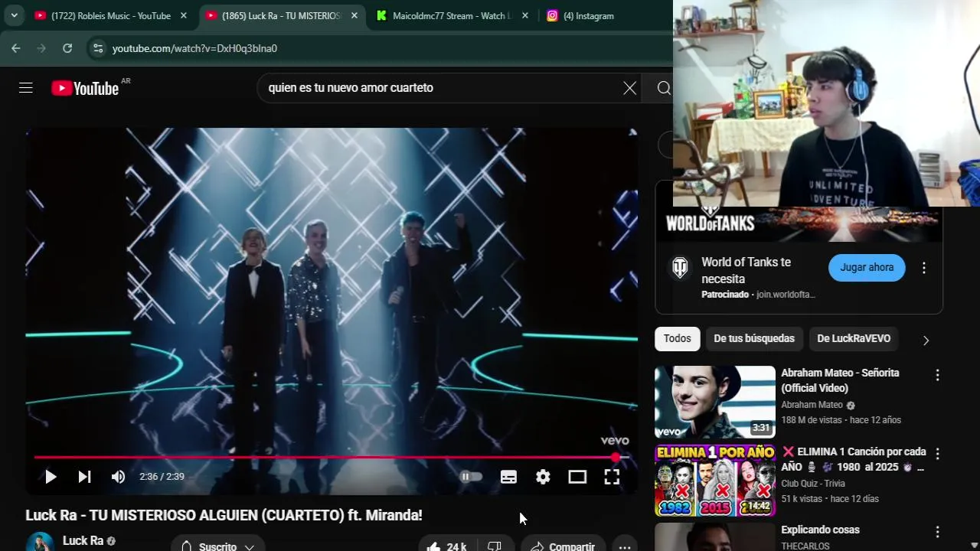Mute the video volume
The image size is (980, 551).
click(x=118, y=477)
